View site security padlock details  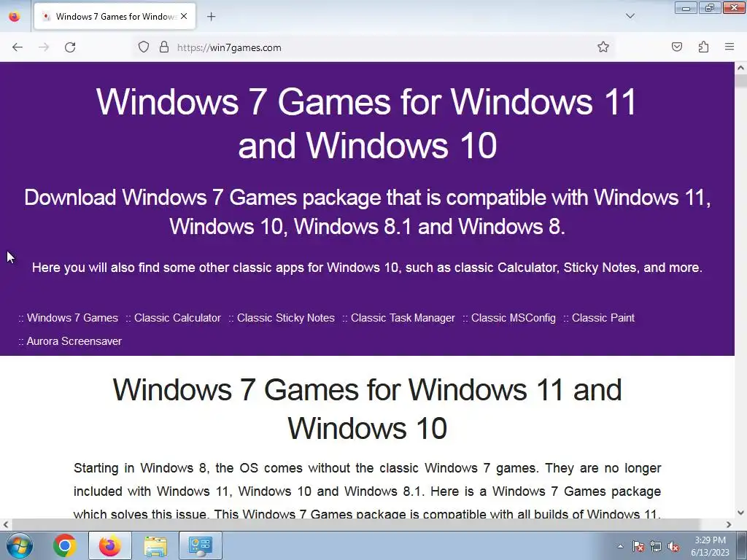(x=164, y=47)
